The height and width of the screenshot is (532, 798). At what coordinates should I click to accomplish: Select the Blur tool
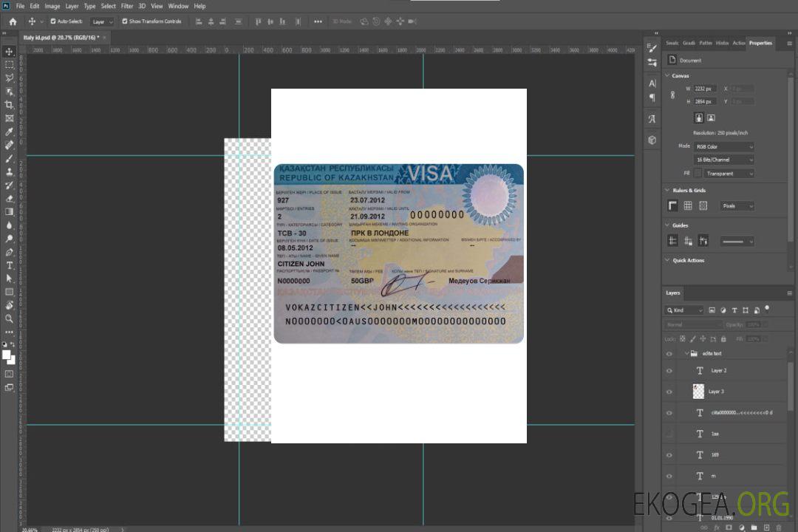[x=9, y=225]
